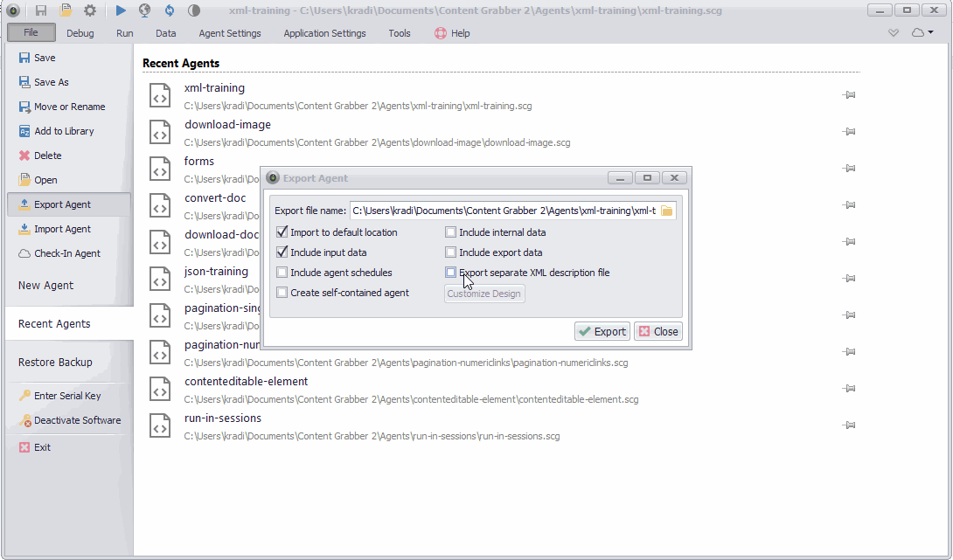Browse for export file using the folder icon
This screenshot has height=560, width=953.
pyautogui.click(x=666, y=211)
